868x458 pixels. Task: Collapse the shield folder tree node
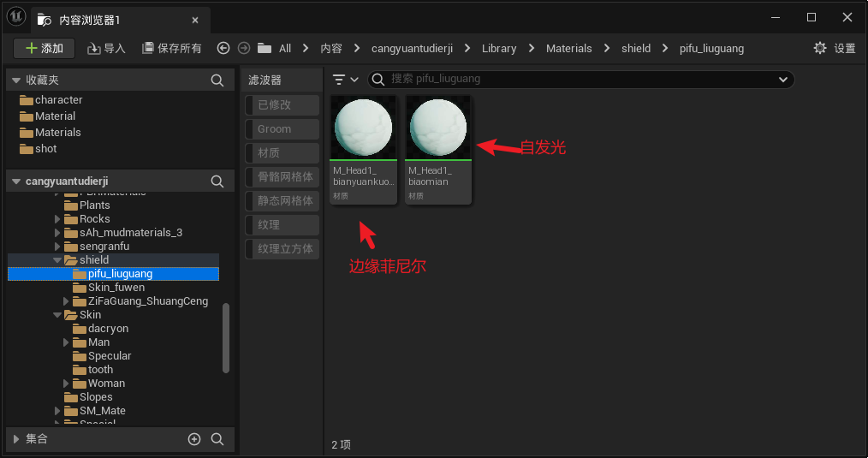[58, 260]
